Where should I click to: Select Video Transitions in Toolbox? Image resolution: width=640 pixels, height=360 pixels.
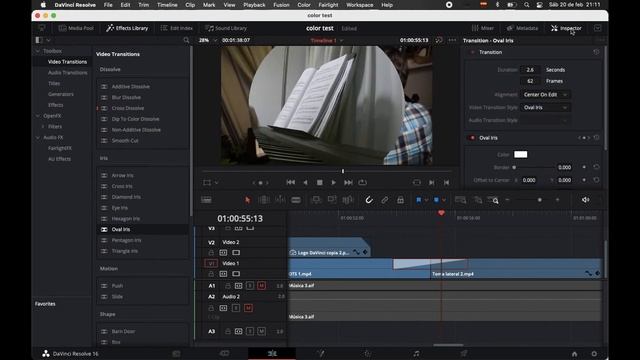tap(67, 62)
